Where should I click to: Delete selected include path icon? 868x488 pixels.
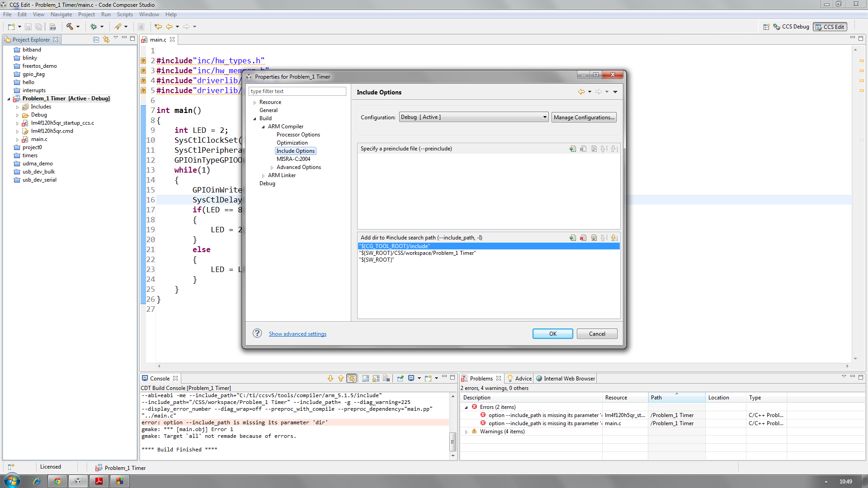583,238
